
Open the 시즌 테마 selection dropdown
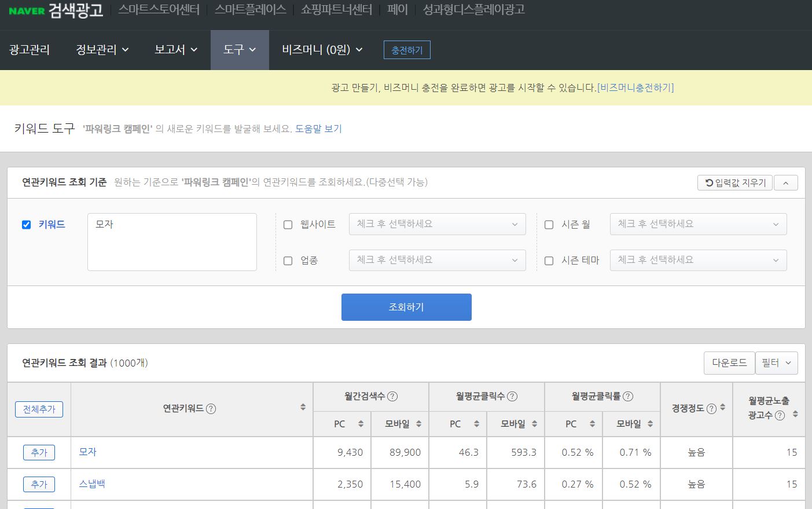pos(698,260)
